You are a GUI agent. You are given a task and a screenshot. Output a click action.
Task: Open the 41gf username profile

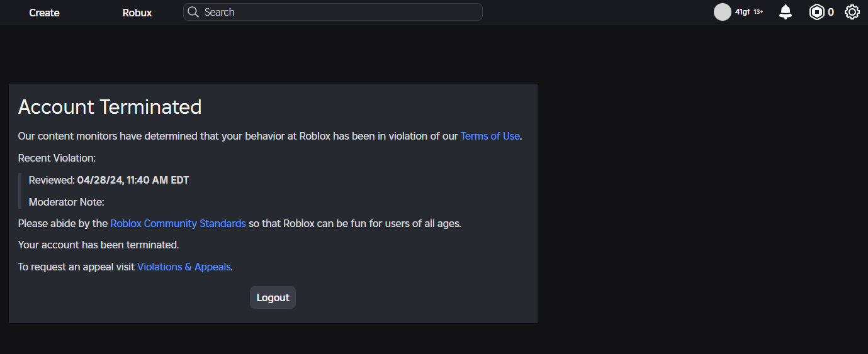point(742,12)
